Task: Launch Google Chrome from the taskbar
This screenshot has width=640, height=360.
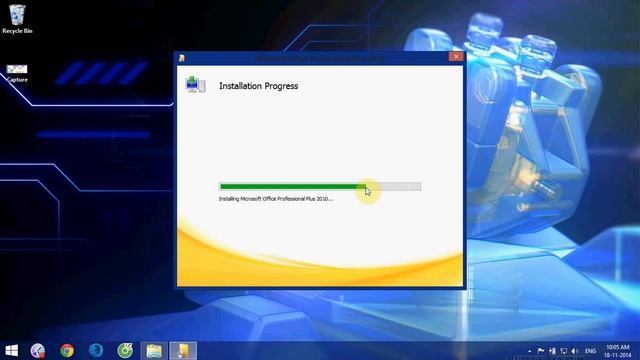Action: 67,351
